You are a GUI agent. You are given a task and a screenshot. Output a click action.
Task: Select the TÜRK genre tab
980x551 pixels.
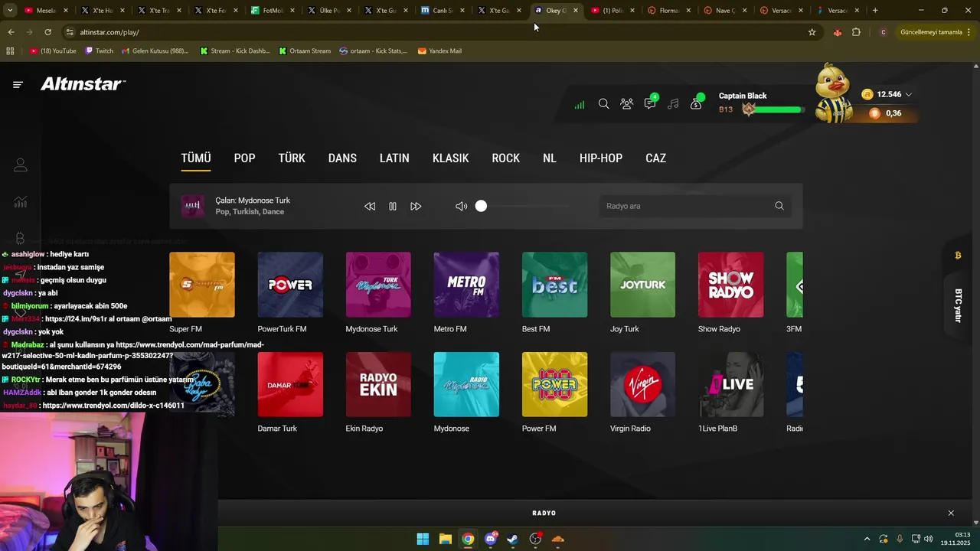(292, 158)
